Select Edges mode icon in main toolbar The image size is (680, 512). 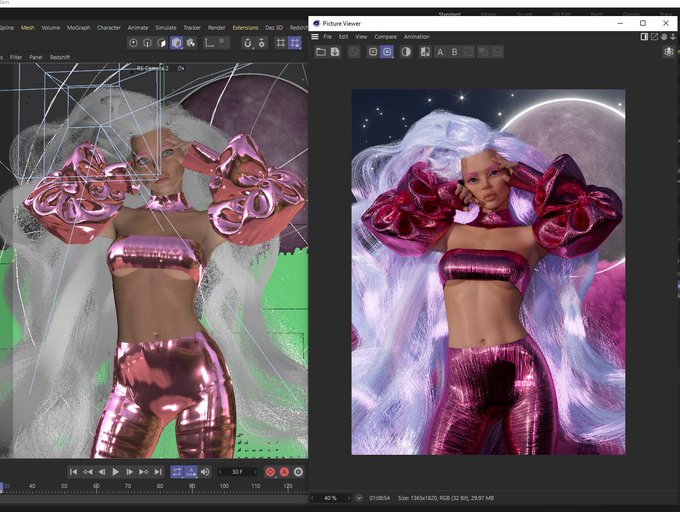point(147,43)
